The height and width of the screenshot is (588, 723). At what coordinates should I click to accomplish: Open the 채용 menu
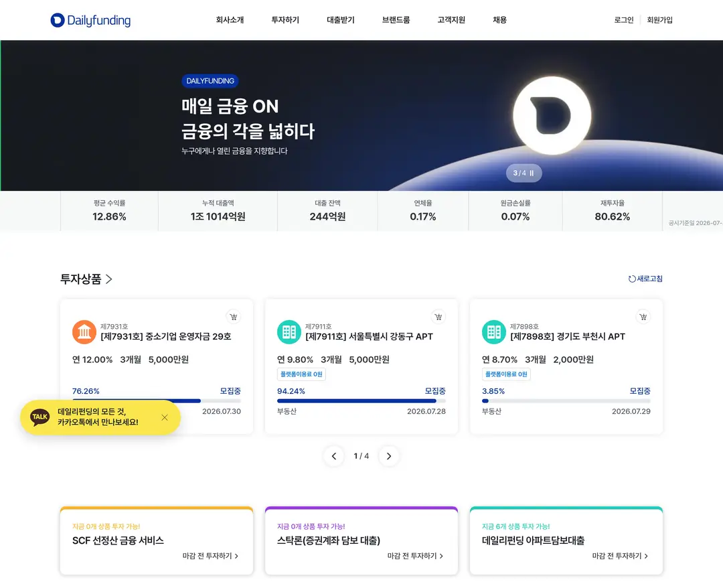pos(500,20)
